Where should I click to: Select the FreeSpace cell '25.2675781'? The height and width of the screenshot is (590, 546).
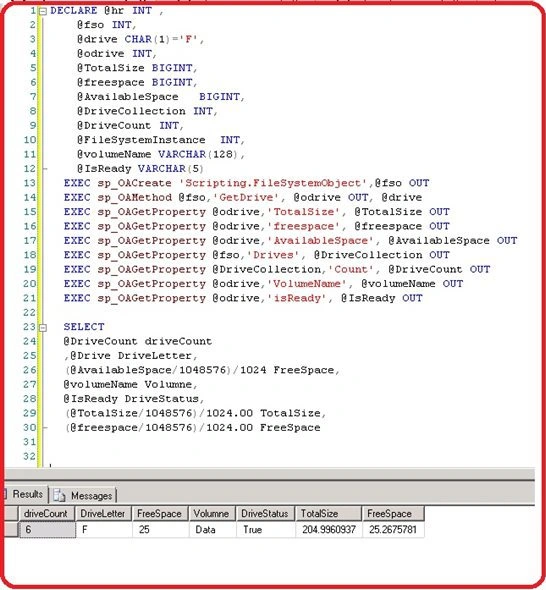click(x=393, y=530)
